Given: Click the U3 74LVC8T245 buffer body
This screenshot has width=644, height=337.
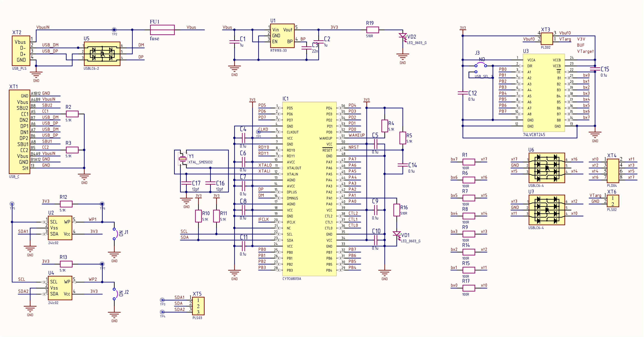Looking at the screenshot, I should [544, 93].
